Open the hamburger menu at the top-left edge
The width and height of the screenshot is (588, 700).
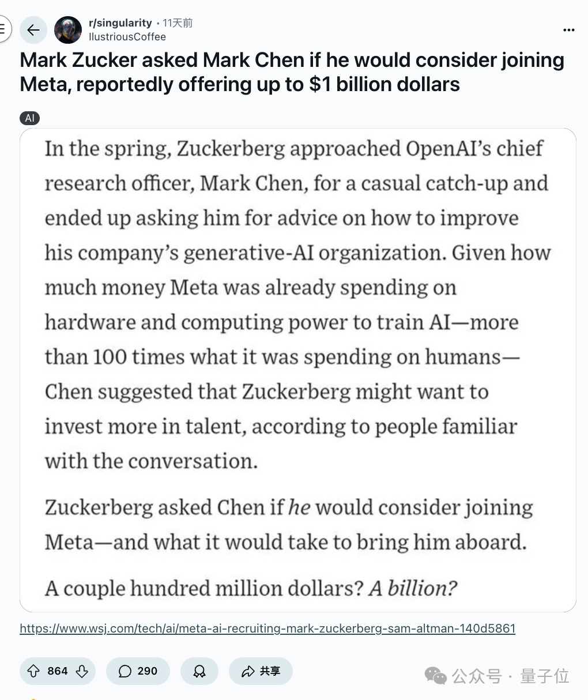tap(3, 29)
